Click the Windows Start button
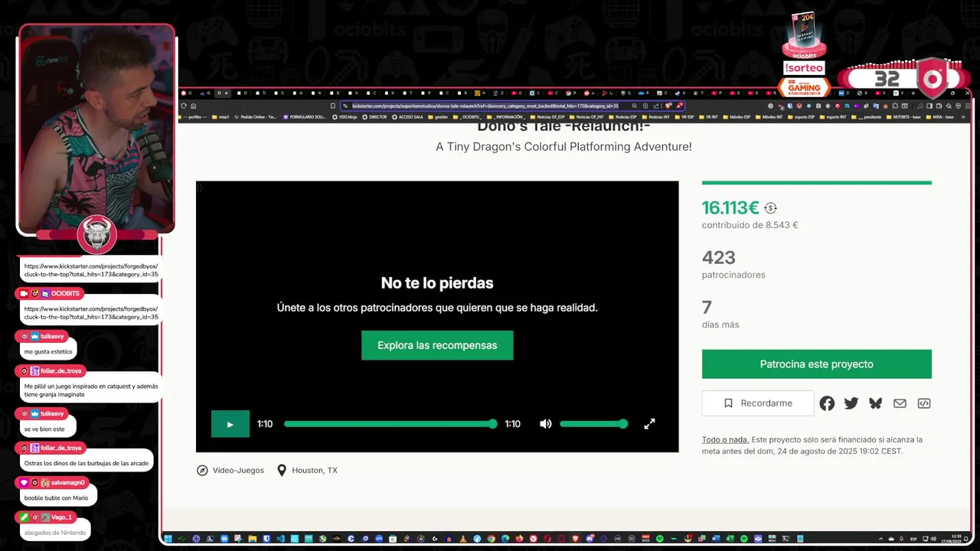Image resolution: width=980 pixels, height=551 pixels. pyautogui.click(x=168, y=539)
